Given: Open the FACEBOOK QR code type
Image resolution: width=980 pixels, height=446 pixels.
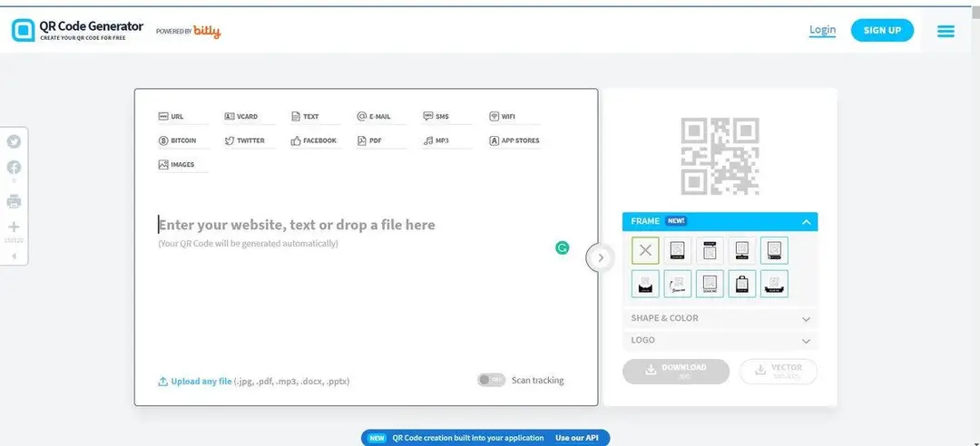Looking at the screenshot, I should point(314,141).
